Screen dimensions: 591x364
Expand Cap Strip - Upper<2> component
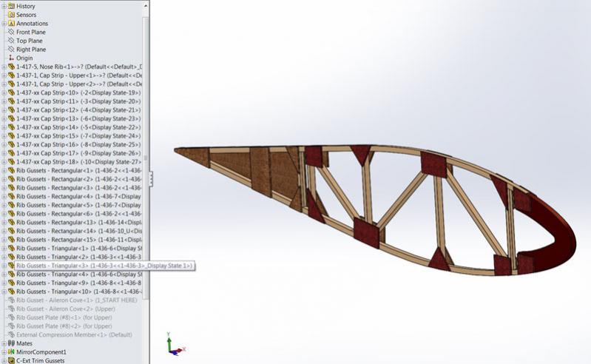(x=4, y=84)
